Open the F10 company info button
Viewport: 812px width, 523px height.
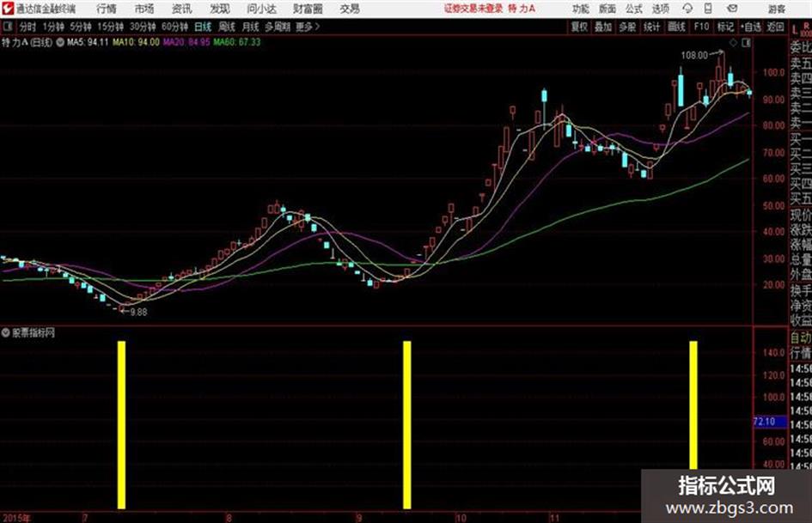(702, 27)
